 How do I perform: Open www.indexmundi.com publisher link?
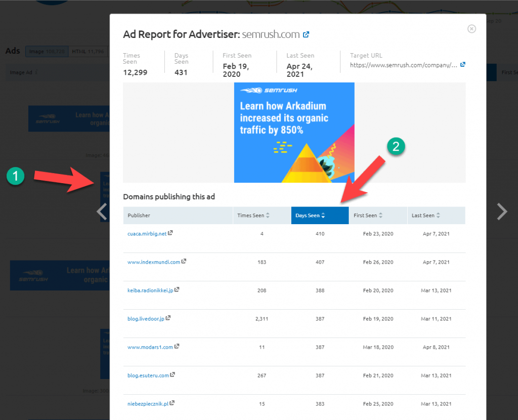(x=154, y=262)
